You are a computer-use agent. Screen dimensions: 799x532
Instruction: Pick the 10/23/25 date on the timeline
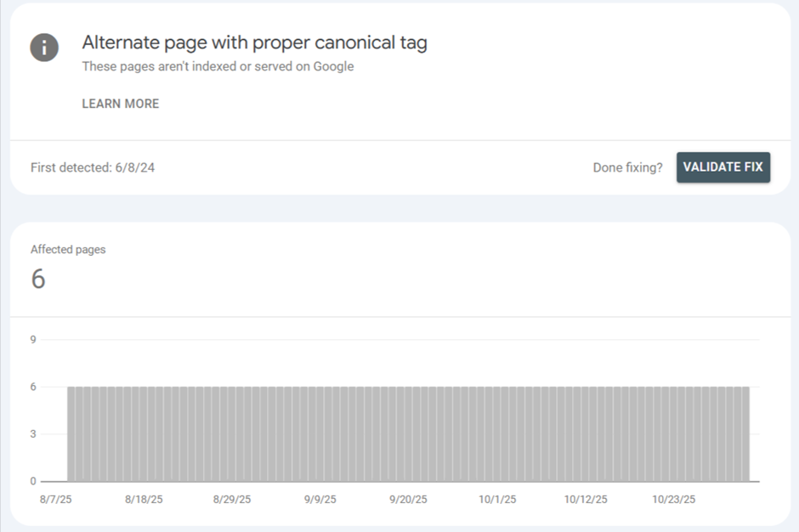(672, 500)
